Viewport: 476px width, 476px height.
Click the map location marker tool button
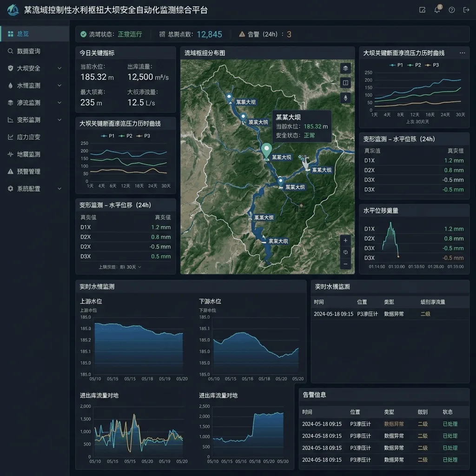345,98
